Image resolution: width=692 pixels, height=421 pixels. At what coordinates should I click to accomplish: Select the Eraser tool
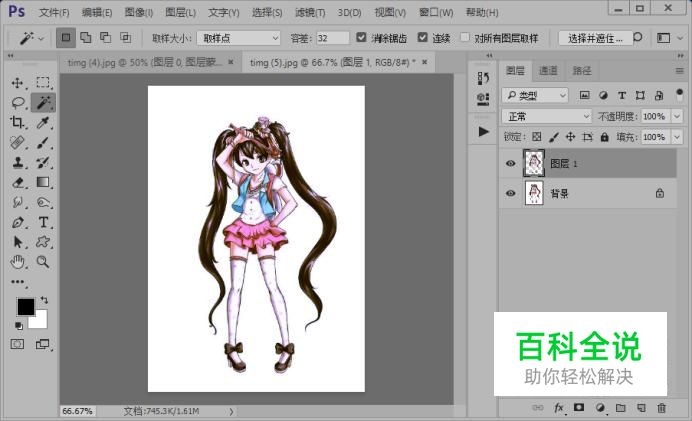click(17, 182)
